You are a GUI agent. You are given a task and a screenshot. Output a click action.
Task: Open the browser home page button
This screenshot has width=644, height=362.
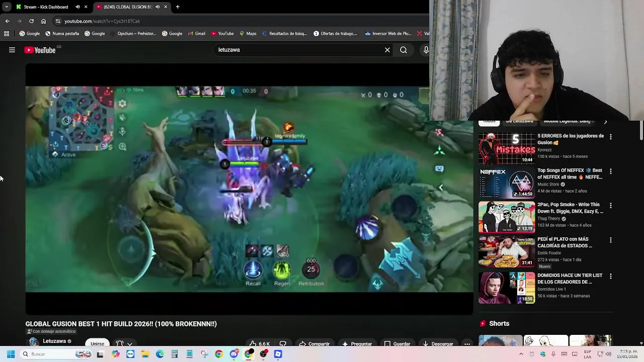(x=43, y=21)
